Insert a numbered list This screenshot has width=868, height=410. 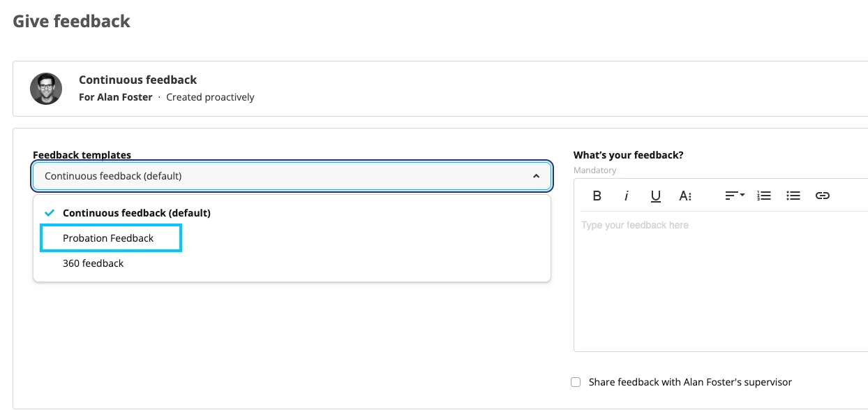coord(764,196)
